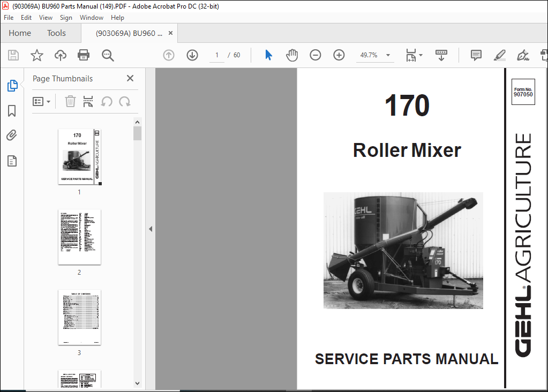Image resolution: width=548 pixels, height=392 pixels.
Task: Click the 49.7% zoom value field
Action: point(369,55)
